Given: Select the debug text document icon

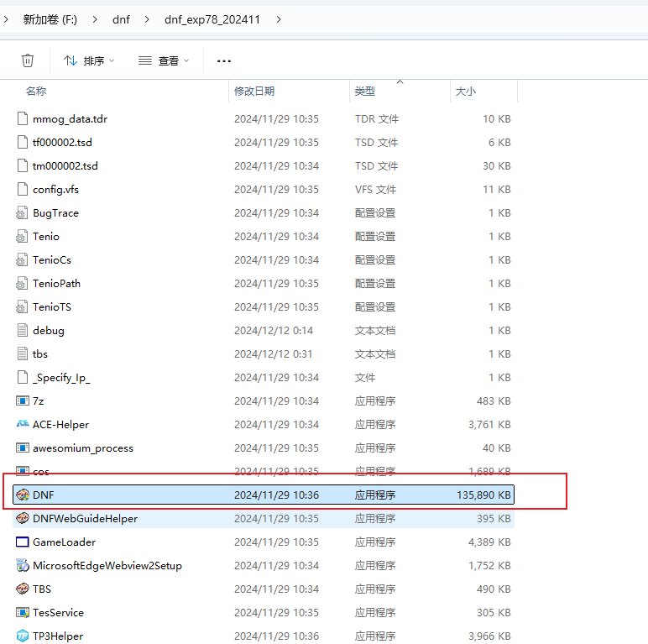Looking at the screenshot, I should pyautogui.click(x=23, y=330).
